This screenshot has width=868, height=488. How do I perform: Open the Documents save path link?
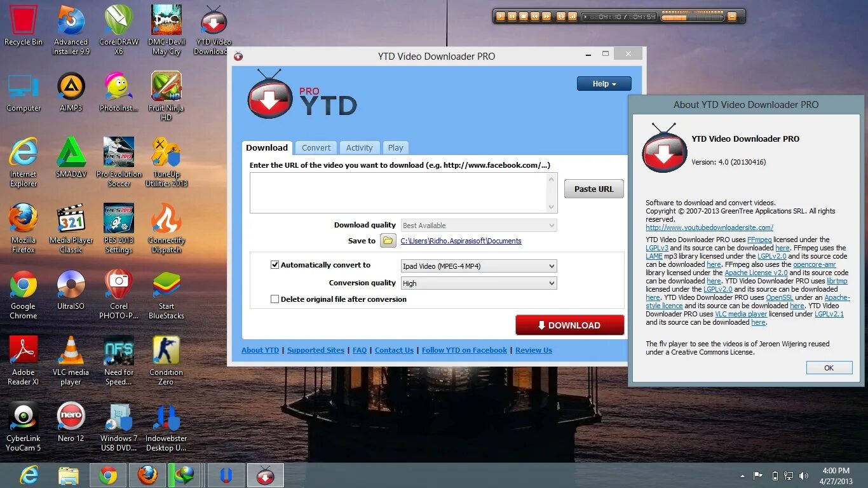tap(461, 241)
